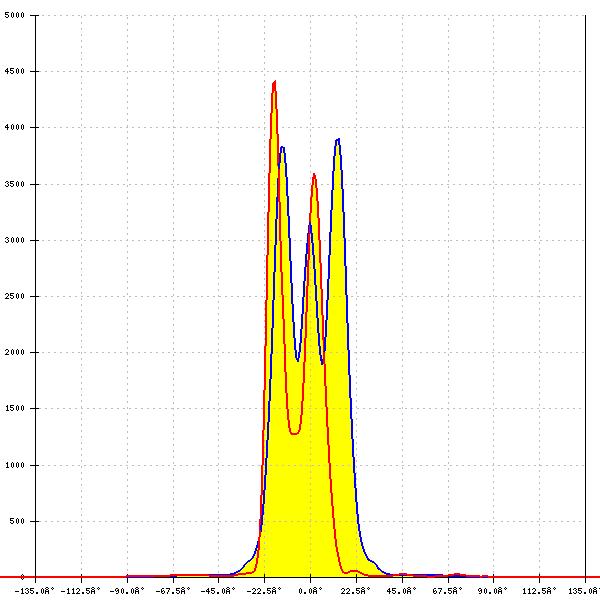Click the -90.0 x-axis label
This screenshot has height=600, width=600.
click(x=127, y=591)
